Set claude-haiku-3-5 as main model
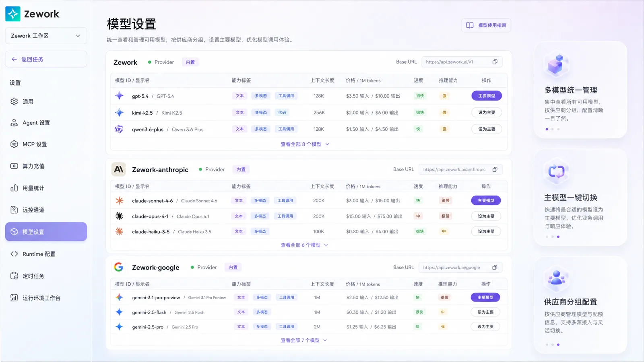The width and height of the screenshot is (644, 362). tap(486, 231)
